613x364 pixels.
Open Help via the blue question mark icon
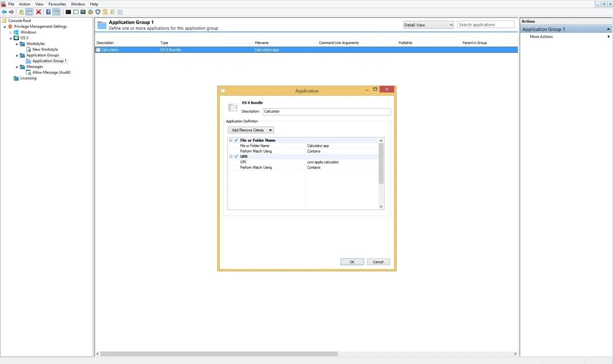coord(48,12)
